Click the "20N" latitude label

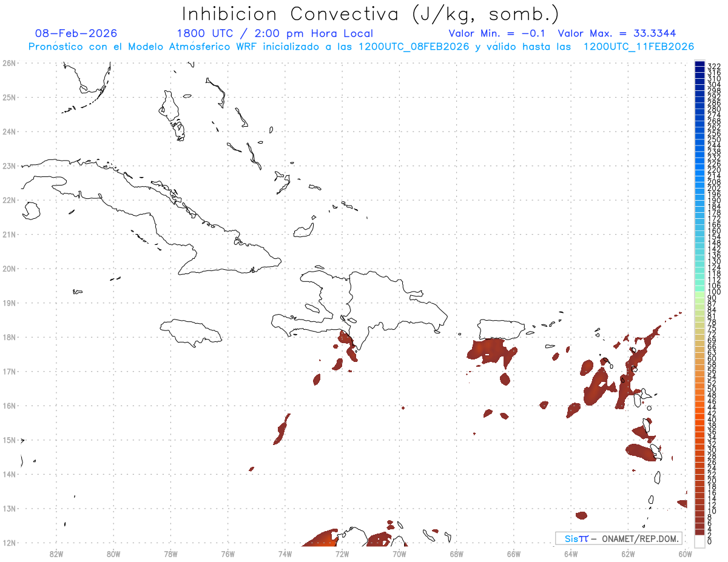coord(8,269)
